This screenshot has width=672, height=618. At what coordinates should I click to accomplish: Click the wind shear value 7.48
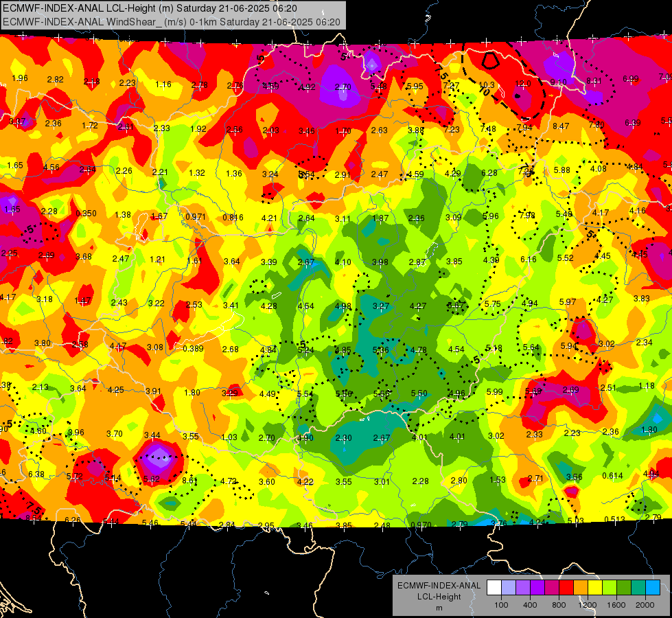tap(488, 128)
